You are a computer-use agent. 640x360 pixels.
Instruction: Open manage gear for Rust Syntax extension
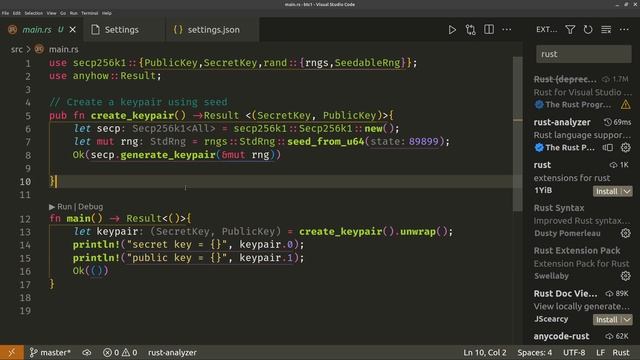point(625,233)
